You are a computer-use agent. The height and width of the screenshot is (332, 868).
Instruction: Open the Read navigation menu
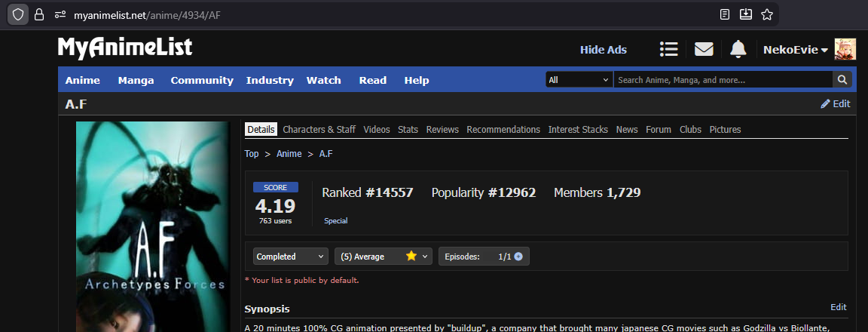(372, 81)
